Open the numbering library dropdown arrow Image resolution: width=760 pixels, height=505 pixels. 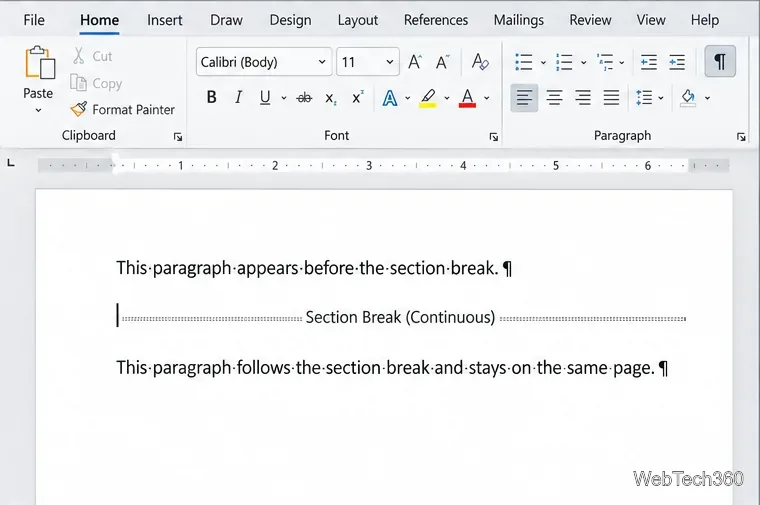pyautogui.click(x=584, y=63)
